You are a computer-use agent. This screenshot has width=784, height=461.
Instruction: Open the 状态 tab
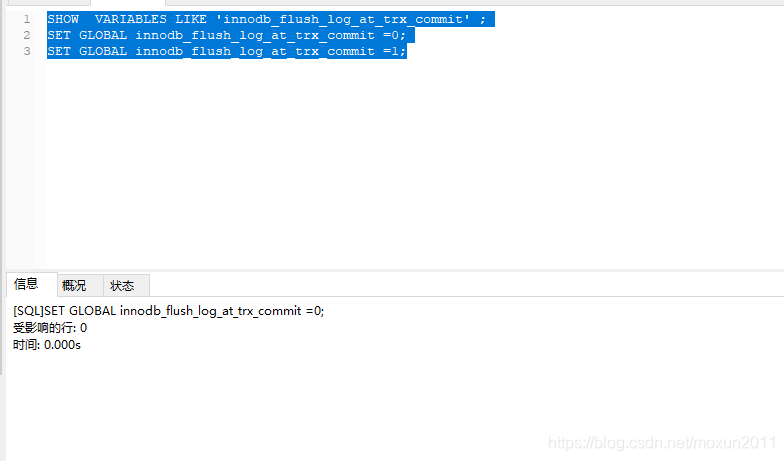(126, 286)
